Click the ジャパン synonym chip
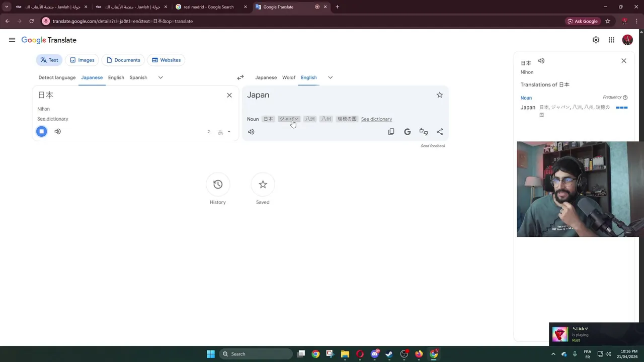This screenshot has width=644, height=362. coord(289,119)
